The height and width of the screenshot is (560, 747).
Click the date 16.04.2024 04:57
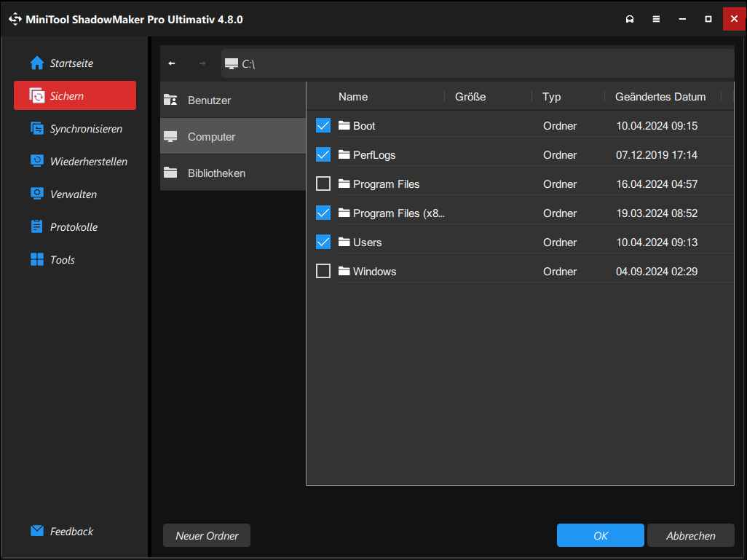tap(657, 184)
